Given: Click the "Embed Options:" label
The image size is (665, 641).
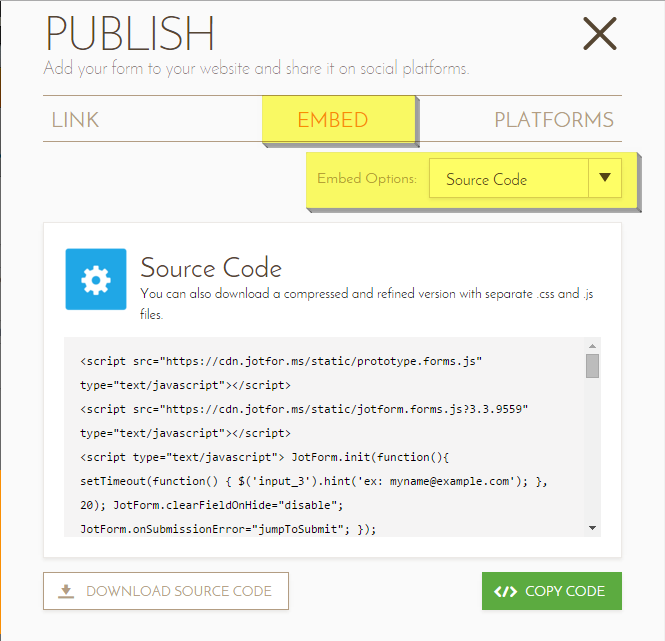Looking at the screenshot, I should 366,179.
